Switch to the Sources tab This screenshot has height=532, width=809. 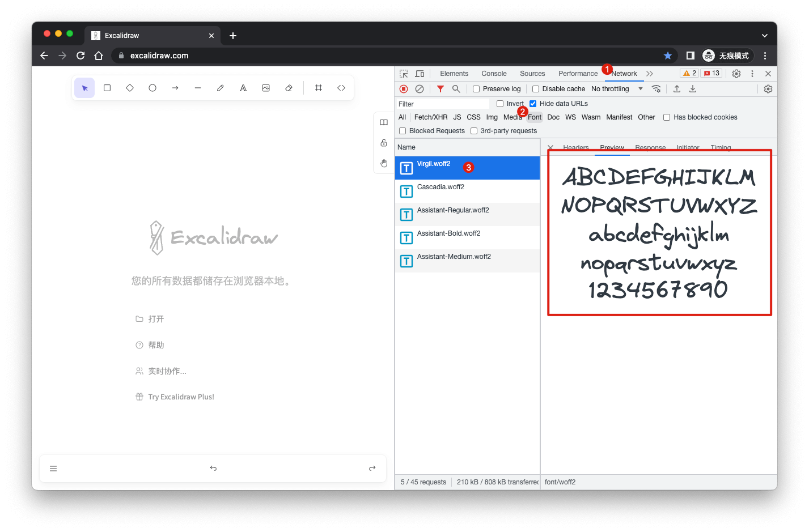pyautogui.click(x=532, y=74)
